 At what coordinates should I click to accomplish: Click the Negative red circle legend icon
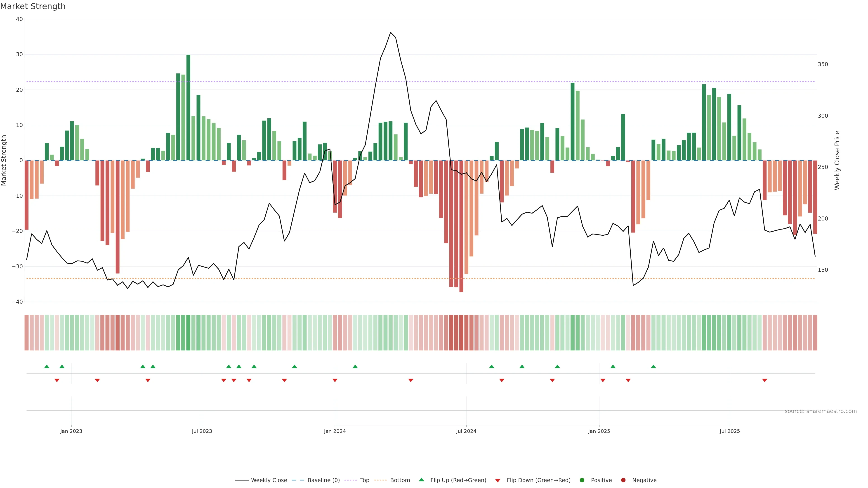(x=623, y=480)
